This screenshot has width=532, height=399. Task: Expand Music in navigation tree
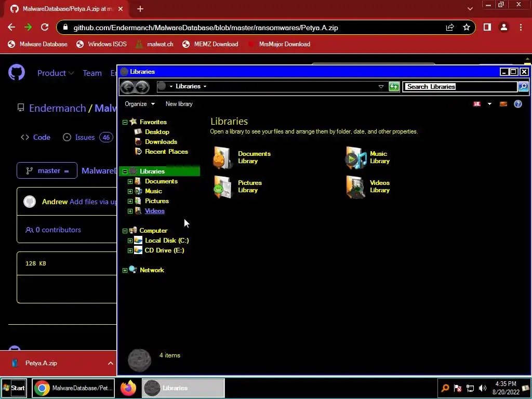130,191
